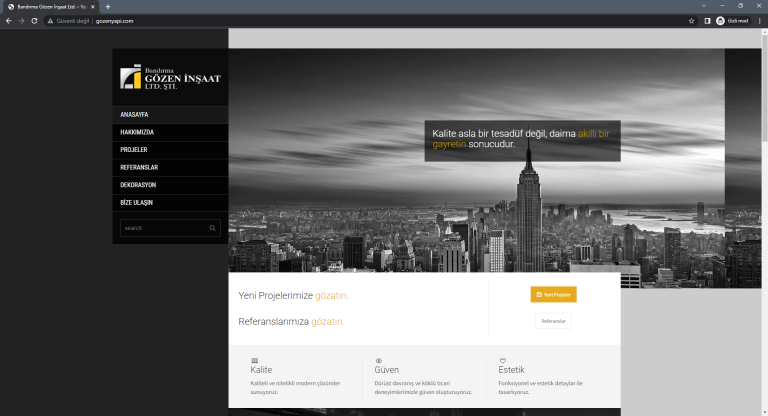The height and width of the screenshot is (416, 768).
Task: Click the Bandırma Gözen İnşaat browser tab
Action: click(49, 7)
